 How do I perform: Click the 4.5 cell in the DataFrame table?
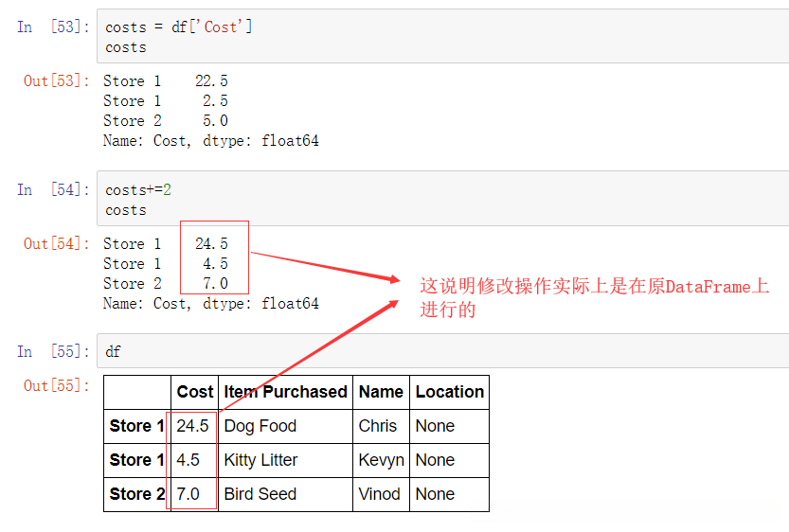point(194,460)
